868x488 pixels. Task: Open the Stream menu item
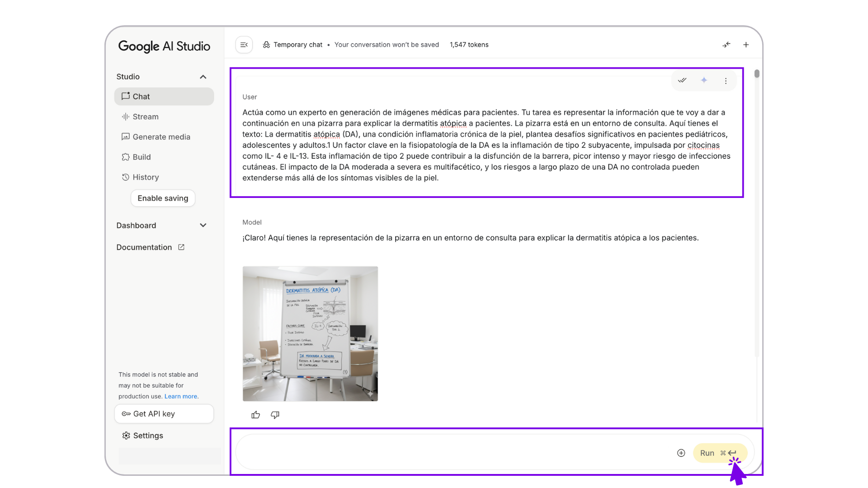tap(145, 117)
